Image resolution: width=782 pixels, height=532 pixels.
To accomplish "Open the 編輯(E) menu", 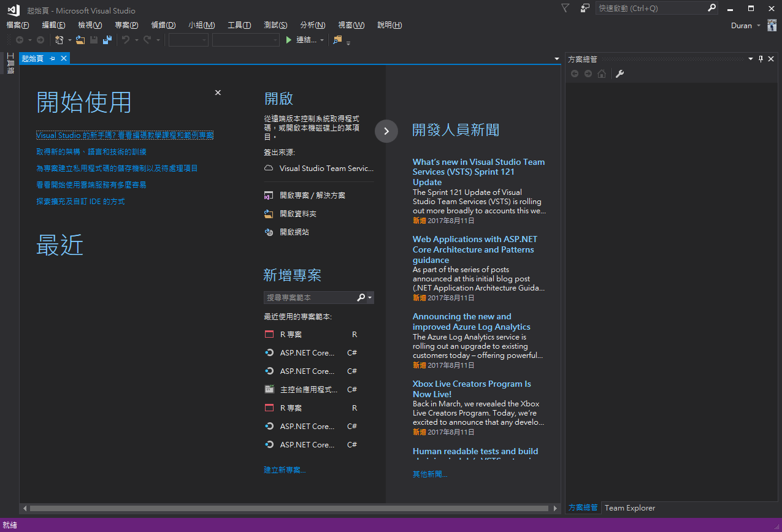I will (x=53, y=25).
